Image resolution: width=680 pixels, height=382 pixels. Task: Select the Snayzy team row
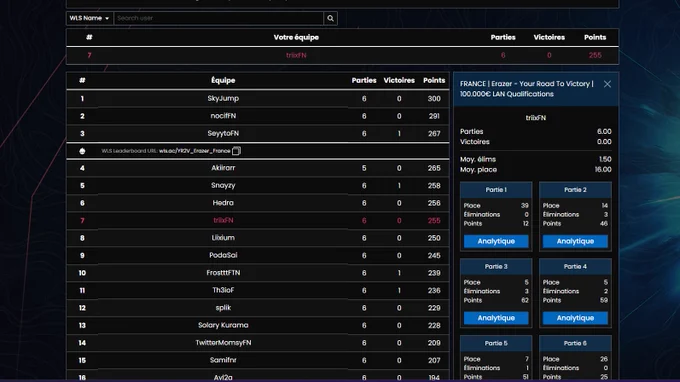coord(258,185)
